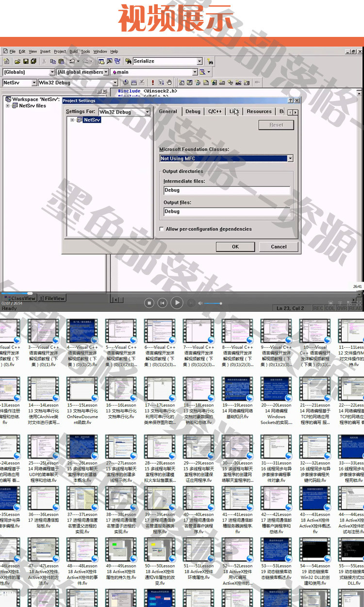The width and height of the screenshot is (364, 607).
Task: Click the red exclamation Execute icon
Action: (152, 83)
